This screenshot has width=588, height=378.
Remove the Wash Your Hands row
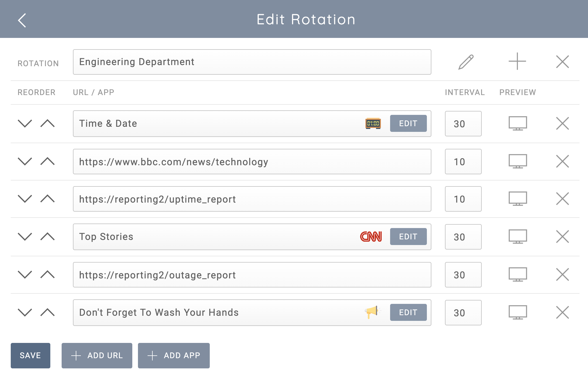tap(562, 312)
